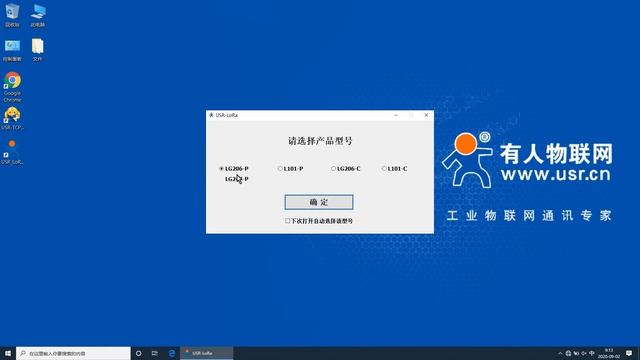Image resolution: width=640 pixels, height=360 pixels.
Task: Minimize the USR-LoRa dialog
Action: click(396, 115)
